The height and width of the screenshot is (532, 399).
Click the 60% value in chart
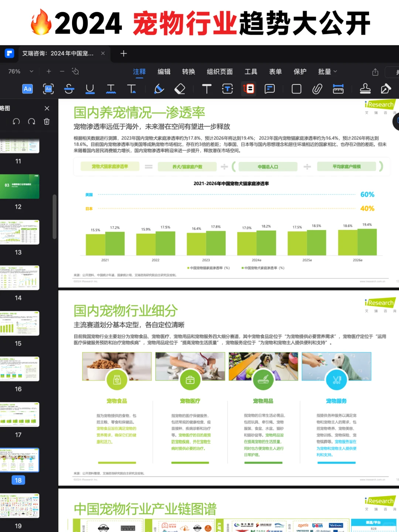[x=367, y=194]
